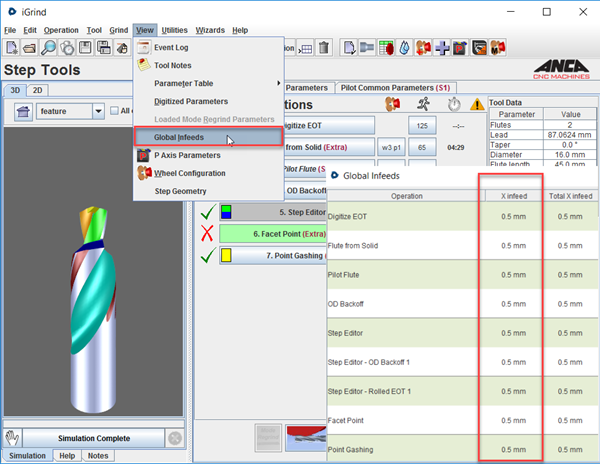Click the open folder toolbar icon
600x464 pixels.
[29, 48]
